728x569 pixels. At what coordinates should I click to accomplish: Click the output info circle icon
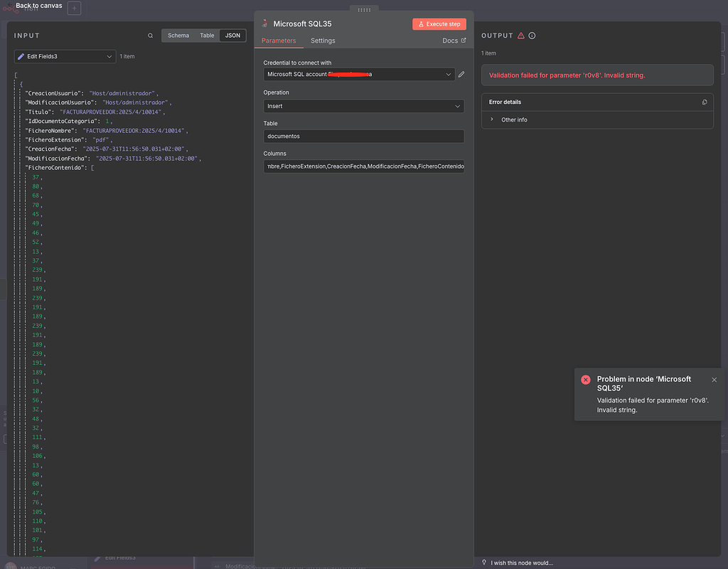pyautogui.click(x=532, y=36)
